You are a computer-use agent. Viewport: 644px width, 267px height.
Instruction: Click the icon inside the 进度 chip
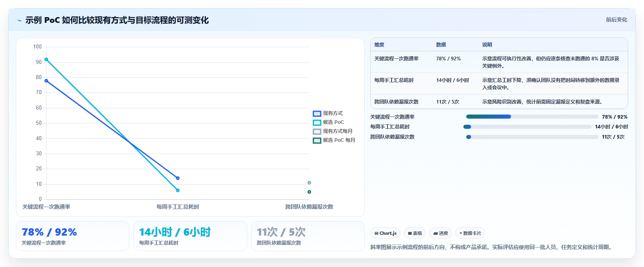pos(436,234)
